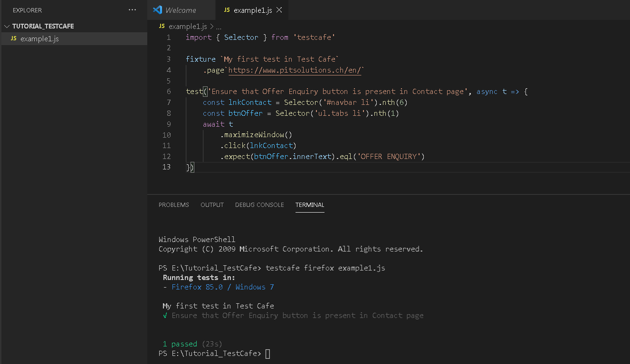Click the 'OFFER ENQUIRY' string on line 12
Image resolution: width=630 pixels, height=364 pixels.
pos(389,157)
